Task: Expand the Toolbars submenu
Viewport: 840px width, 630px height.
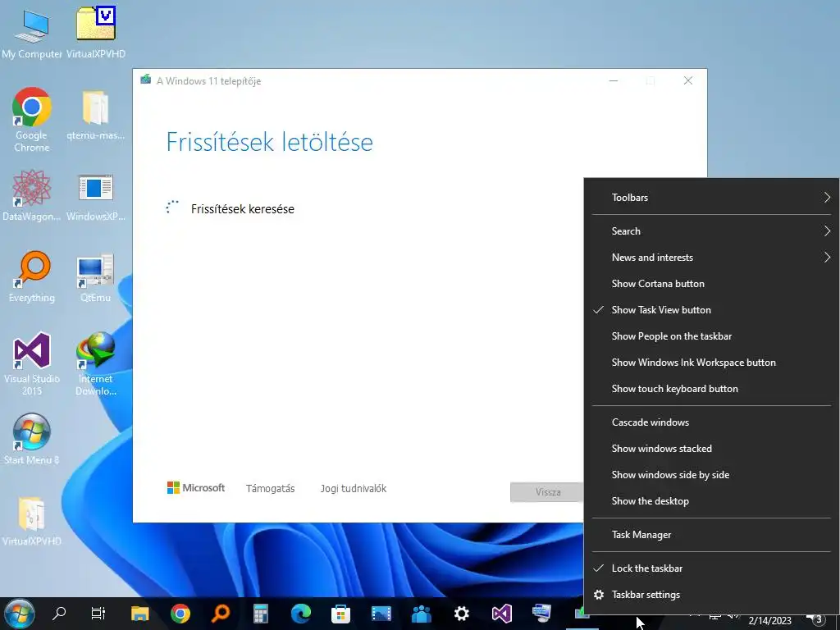Action: tap(711, 197)
